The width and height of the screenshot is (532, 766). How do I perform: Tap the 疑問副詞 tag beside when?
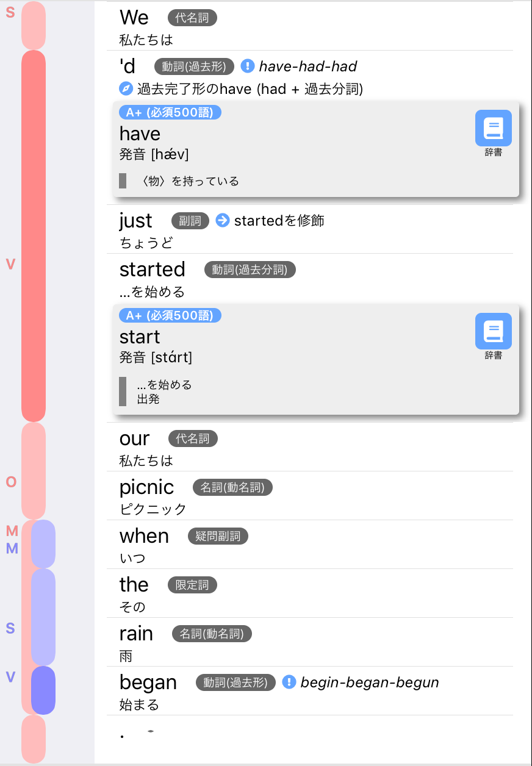tap(218, 536)
